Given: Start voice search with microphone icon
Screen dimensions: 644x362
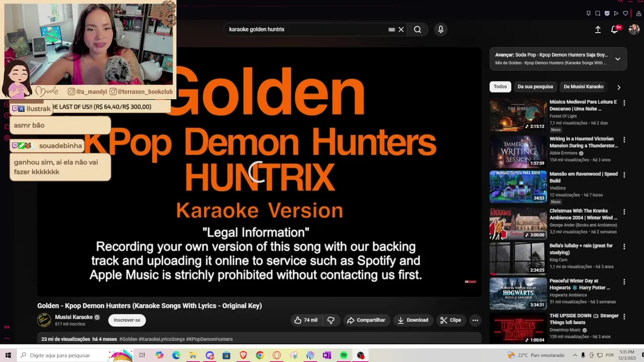Looking at the screenshot, I should click(x=441, y=30).
